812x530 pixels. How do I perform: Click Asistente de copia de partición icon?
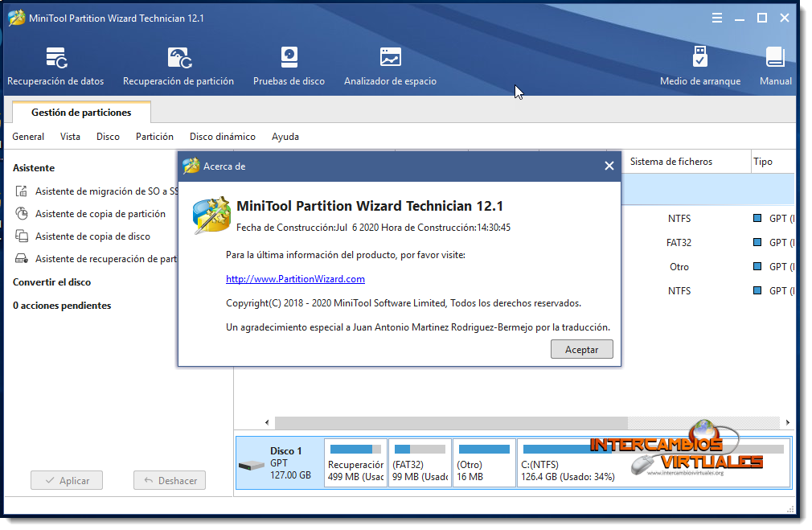(21, 213)
